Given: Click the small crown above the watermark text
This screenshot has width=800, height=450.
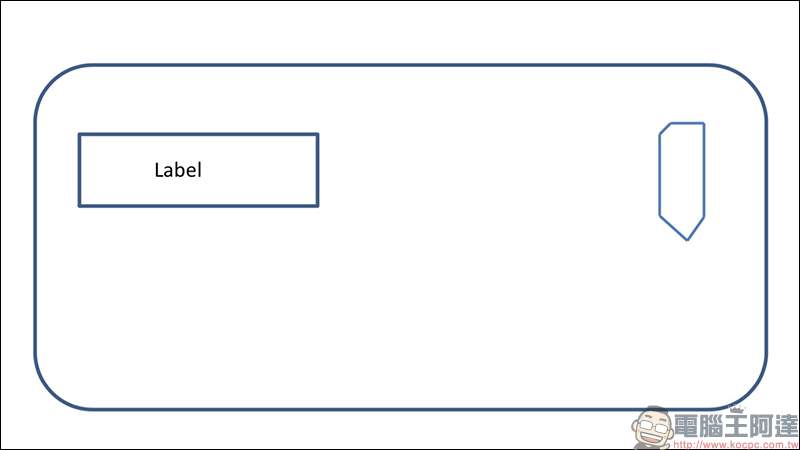Looking at the screenshot, I should [736, 410].
